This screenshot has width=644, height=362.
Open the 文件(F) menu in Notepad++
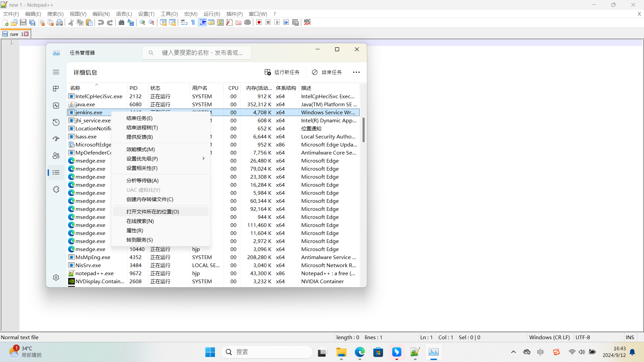(11, 14)
